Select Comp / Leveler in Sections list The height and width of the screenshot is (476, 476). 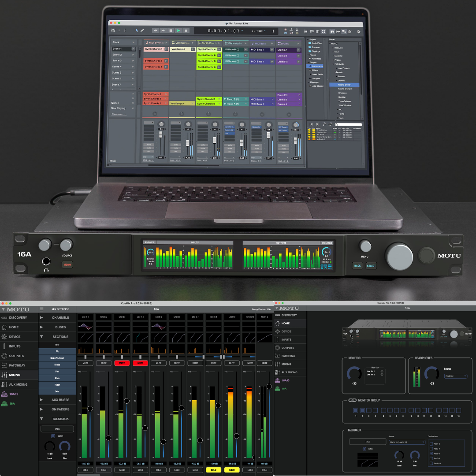click(57, 358)
